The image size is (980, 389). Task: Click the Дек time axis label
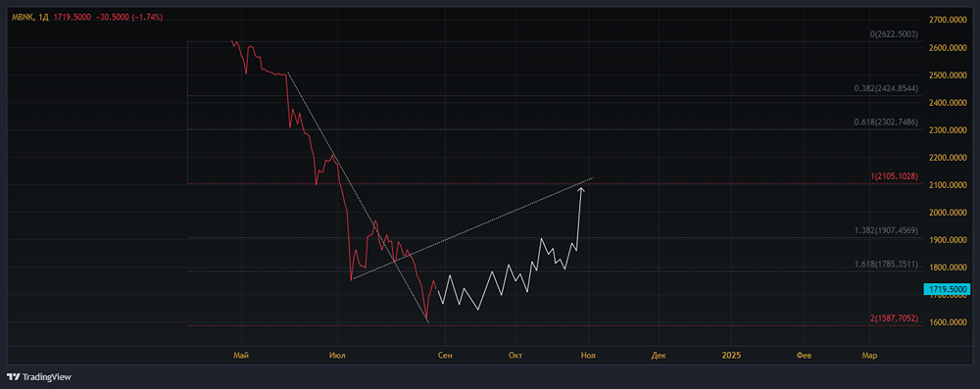point(659,356)
